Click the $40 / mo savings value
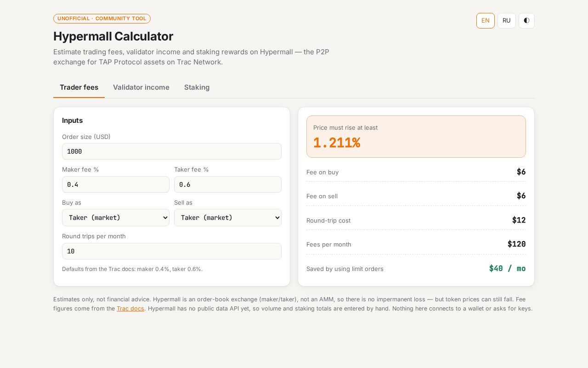588x368 pixels. tap(508, 269)
